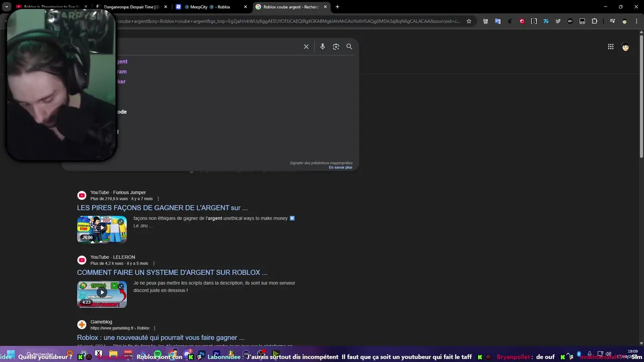The height and width of the screenshot is (362, 644).
Task: Close the 'Roblox Is Threatening to Sue' tab
Action: (x=86, y=7)
